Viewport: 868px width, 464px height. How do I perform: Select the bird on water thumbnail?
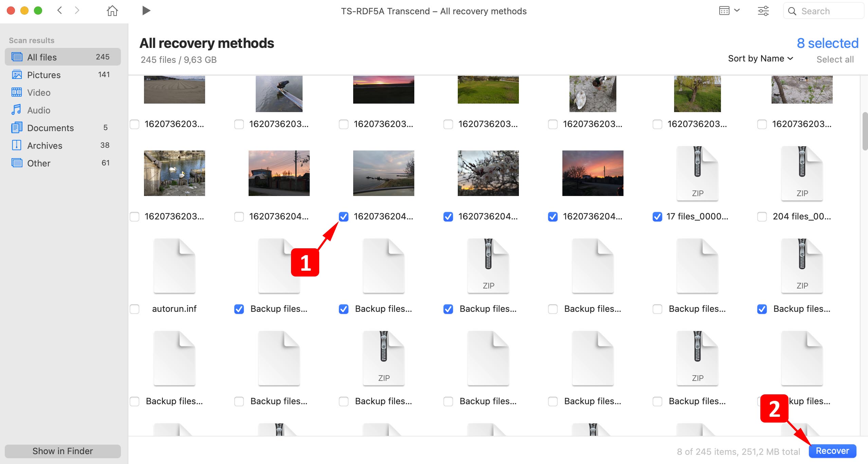click(279, 94)
